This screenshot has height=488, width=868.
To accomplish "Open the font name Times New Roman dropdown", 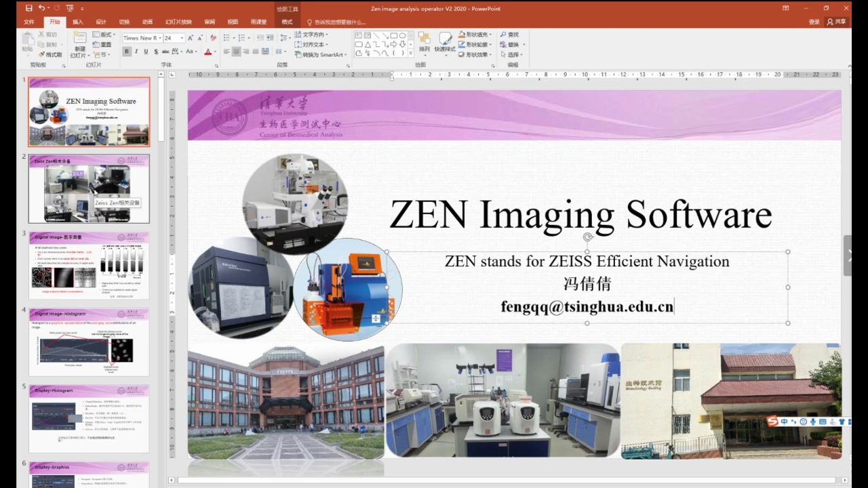I will pyautogui.click(x=159, y=38).
